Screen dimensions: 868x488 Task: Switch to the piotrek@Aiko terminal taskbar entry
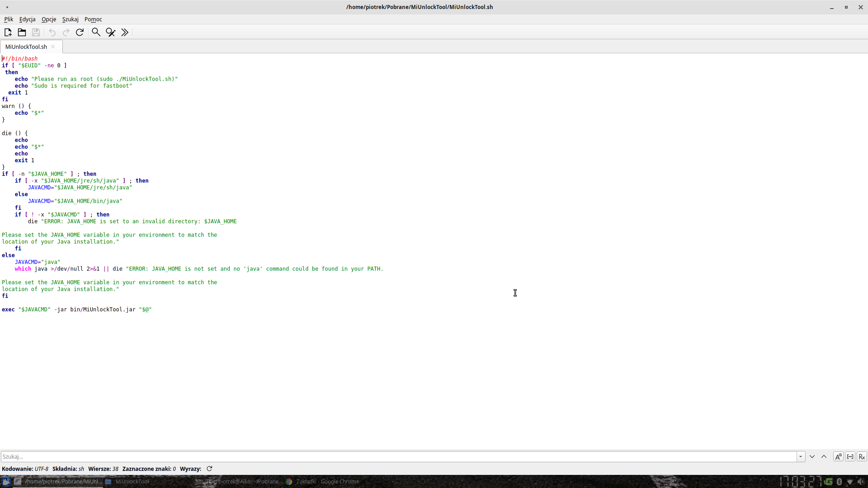240,481
